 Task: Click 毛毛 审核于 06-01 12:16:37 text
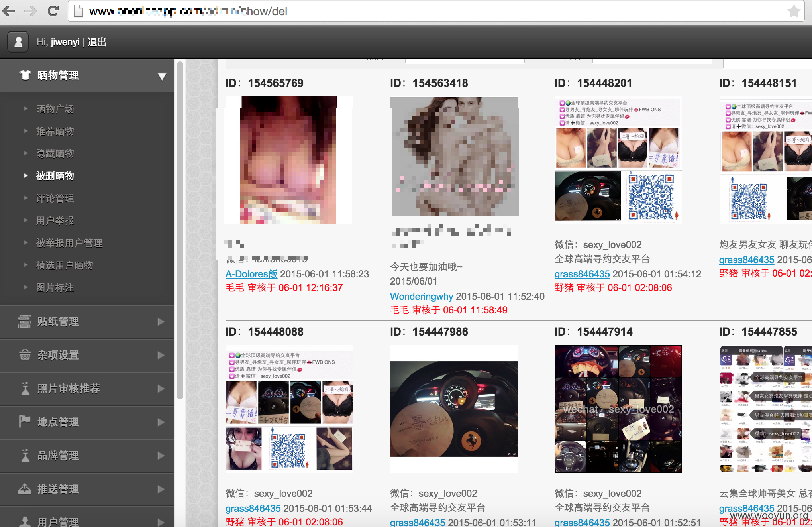click(x=284, y=287)
